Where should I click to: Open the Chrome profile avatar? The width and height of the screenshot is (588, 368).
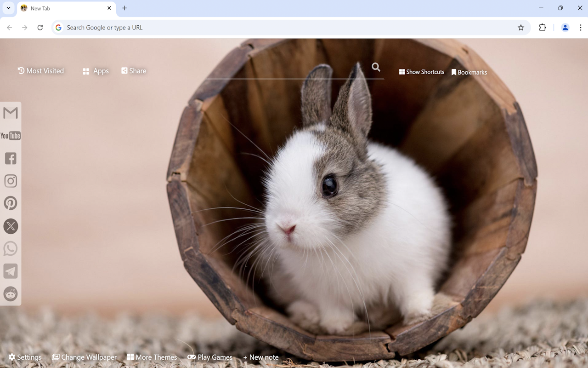[x=565, y=28]
